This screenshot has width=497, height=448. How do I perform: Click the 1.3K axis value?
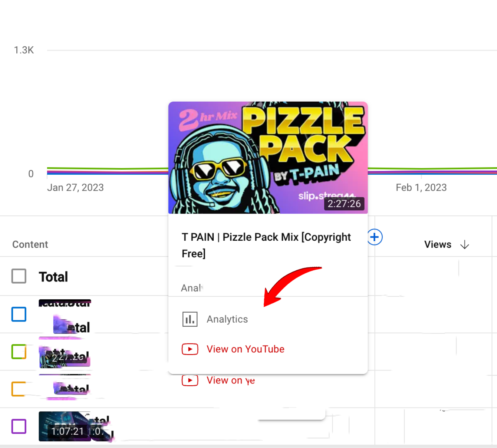click(24, 50)
